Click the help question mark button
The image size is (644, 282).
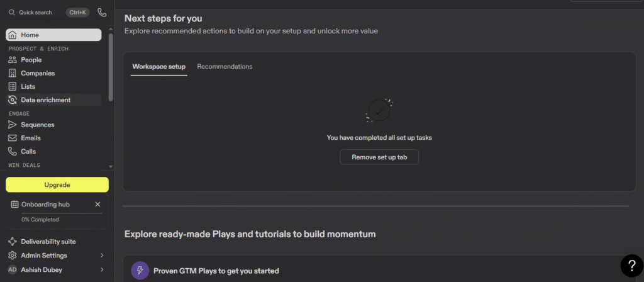(x=631, y=266)
